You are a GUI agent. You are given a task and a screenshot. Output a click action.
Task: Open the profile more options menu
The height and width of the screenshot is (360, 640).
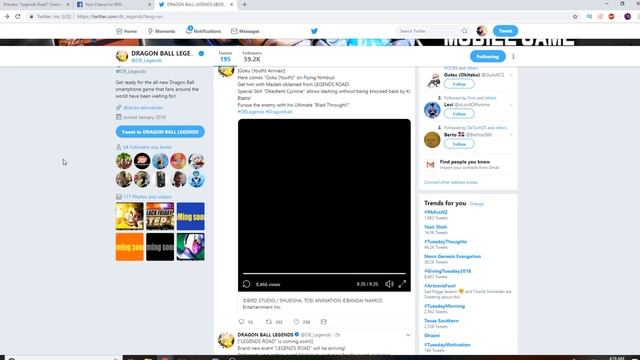pyautogui.click(x=513, y=56)
